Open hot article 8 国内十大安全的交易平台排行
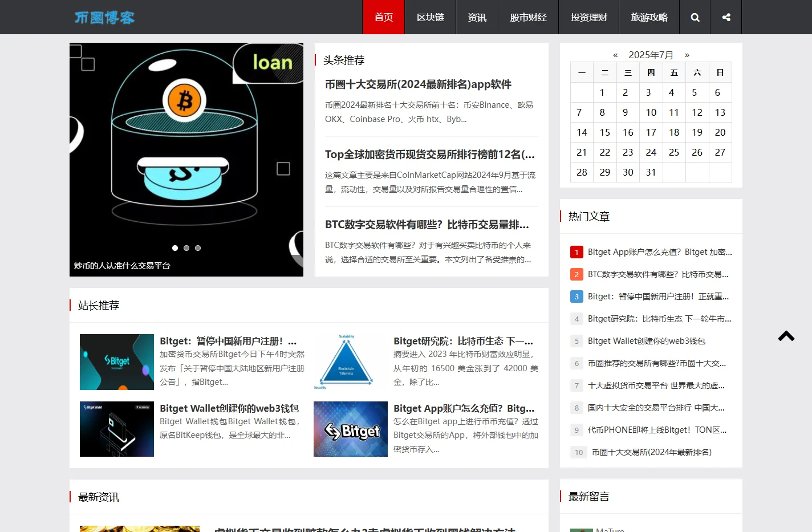Screen dimensions: 812x532 tap(656, 408)
